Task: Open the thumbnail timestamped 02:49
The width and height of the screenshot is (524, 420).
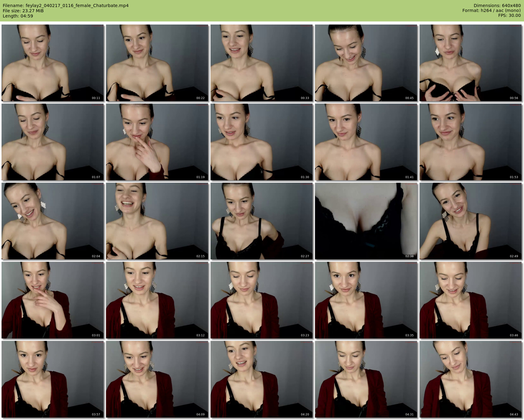Action: (471, 221)
